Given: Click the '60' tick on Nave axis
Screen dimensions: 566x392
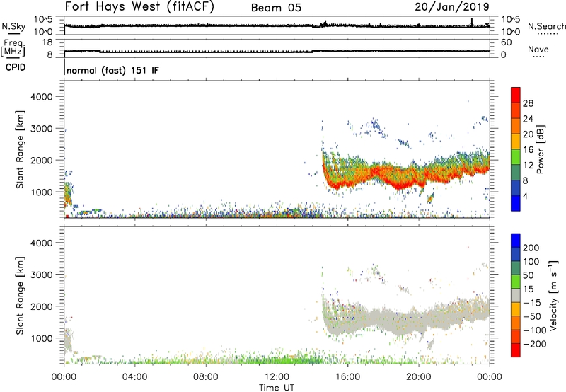Looking at the screenshot, I should pyautogui.click(x=506, y=42).
